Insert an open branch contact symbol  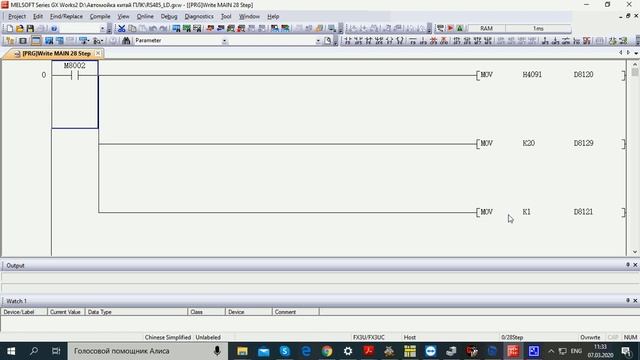[x=358, y=40]
